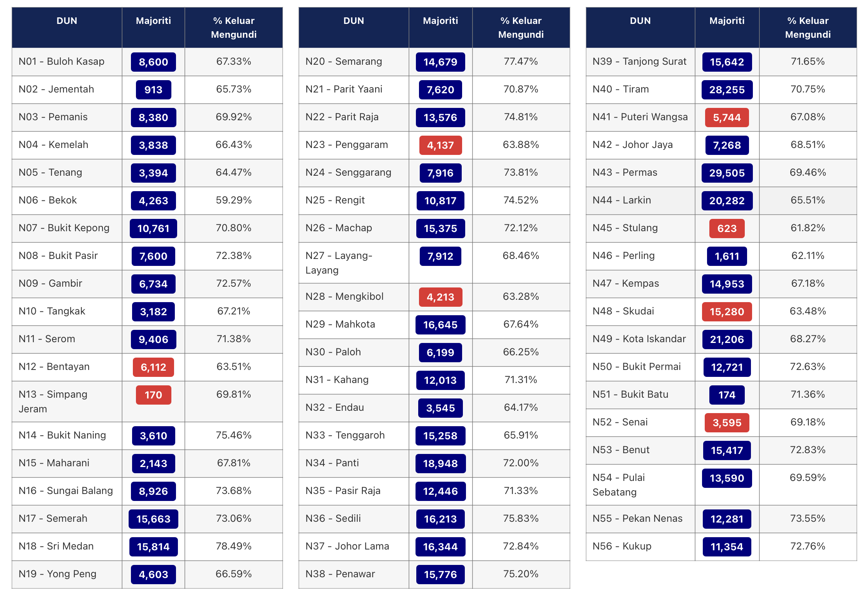The width and height of the screenshot is (868, 605).
Task: Click the red 4,137 Penggaram badge
Action: tap(440, 145)
